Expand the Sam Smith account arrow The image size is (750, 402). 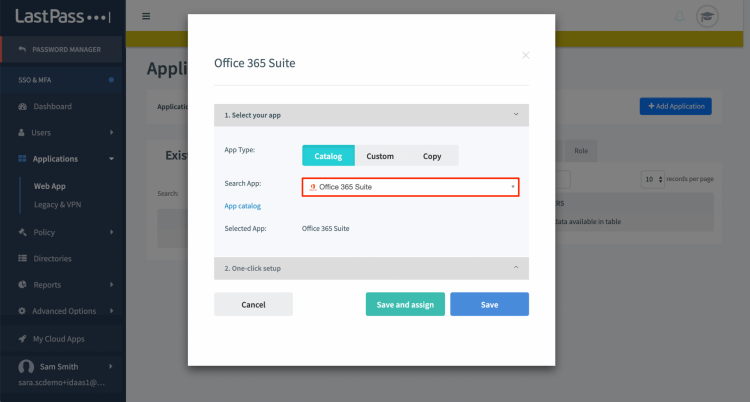coord(110,367)
